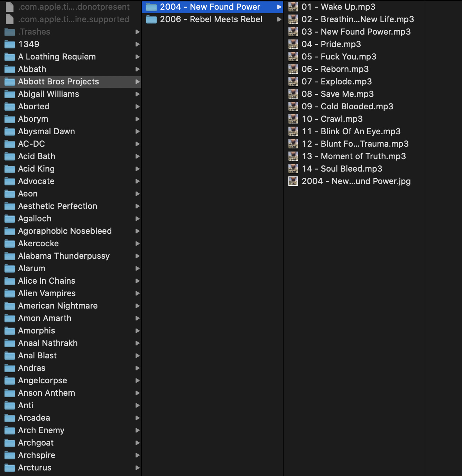Click the Abbath folder icon
The height and width of the screenshot is (476, 462).
click(x=10, y=69)
